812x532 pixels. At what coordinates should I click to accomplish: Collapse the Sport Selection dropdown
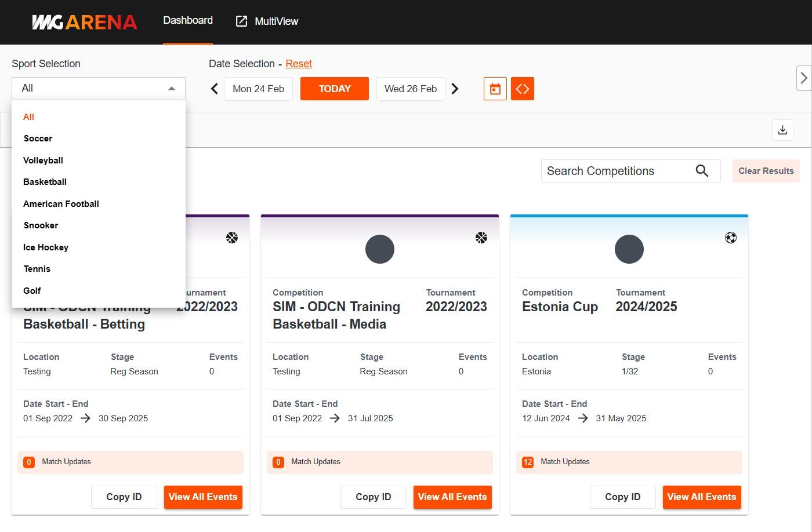[x=171, y=89]
